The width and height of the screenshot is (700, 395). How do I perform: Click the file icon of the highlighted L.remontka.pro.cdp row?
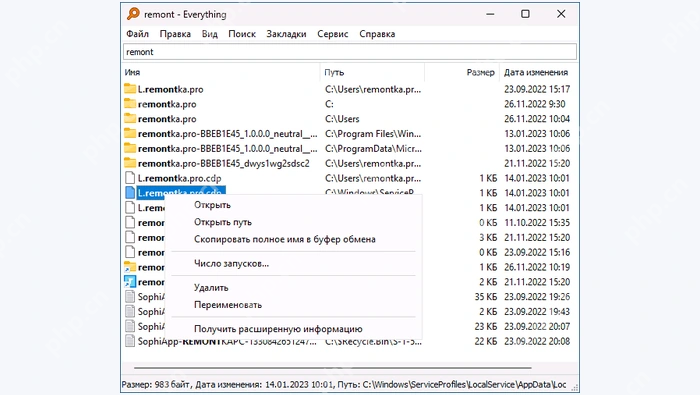click(x=130, y=192)
